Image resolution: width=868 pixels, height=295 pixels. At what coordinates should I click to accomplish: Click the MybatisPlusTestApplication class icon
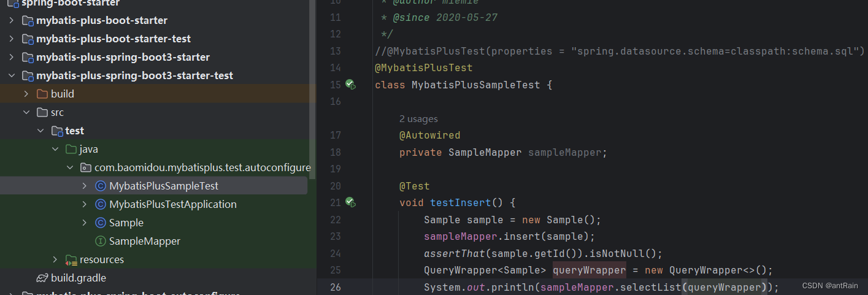pyautogui.click(x=101, y=204)
